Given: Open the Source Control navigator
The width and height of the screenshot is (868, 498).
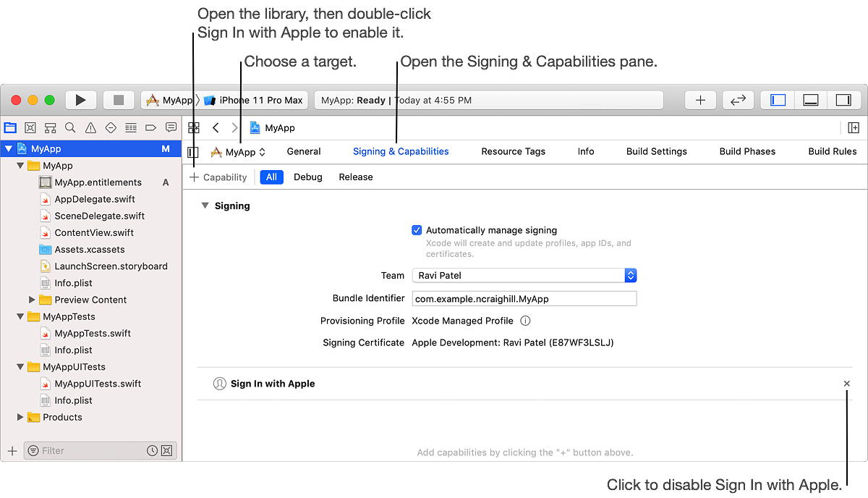Looking at the screenshot, I should click(x=30, y=127).
